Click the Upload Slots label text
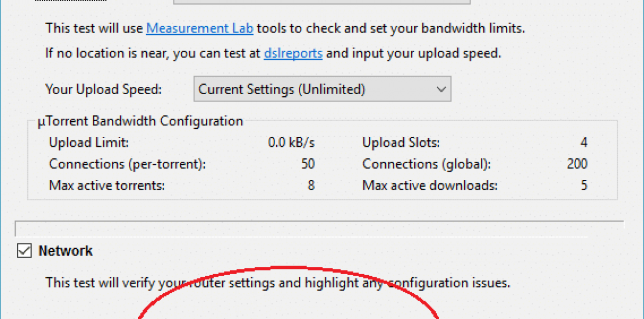This screenshot has height=319, width=644. pyautogui.click(x=401, y=142)
